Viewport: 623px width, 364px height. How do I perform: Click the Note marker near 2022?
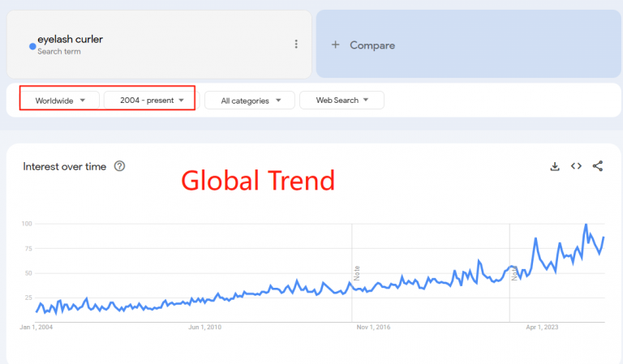[x=514, y=273]
